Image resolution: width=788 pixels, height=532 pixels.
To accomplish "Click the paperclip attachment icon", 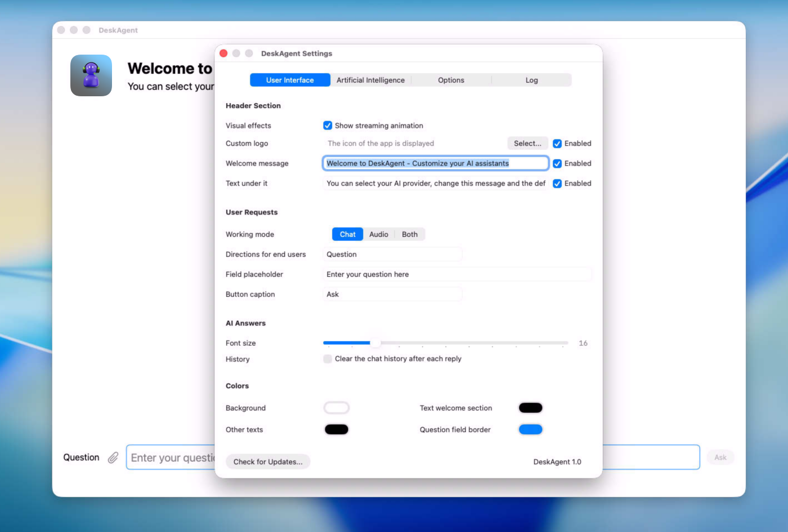I will (x=113, y=458).
